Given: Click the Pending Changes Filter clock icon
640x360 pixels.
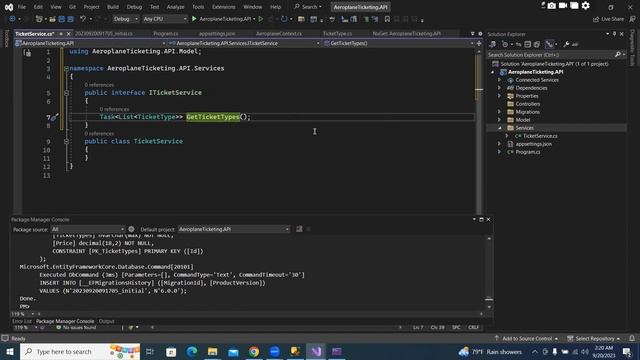Looking at the screenshot, I should 505,44.
